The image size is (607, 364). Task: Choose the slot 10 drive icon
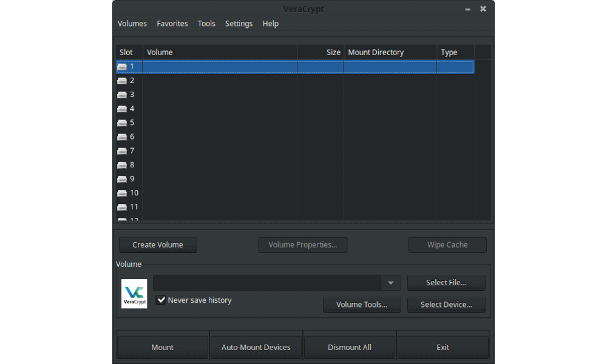(x=122, y=193)
